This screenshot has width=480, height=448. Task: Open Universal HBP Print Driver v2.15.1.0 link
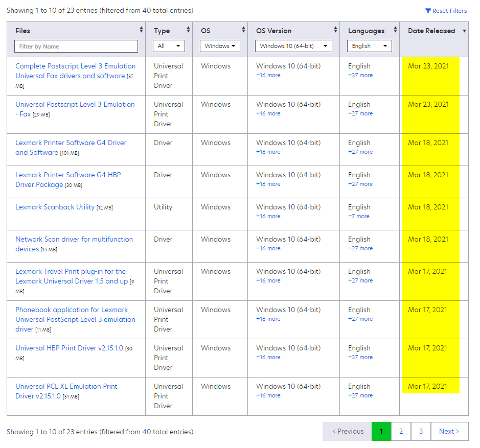[x=70, y=348]
